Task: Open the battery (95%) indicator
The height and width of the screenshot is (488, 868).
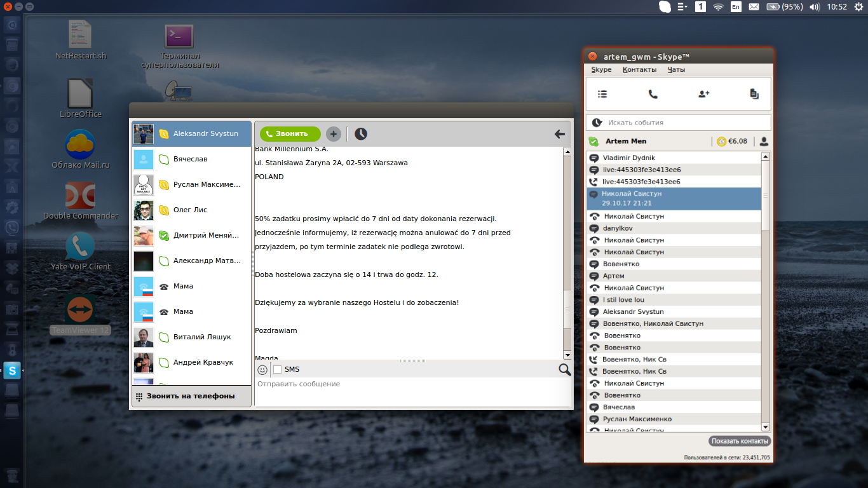Action: click(x=784, y=7)
